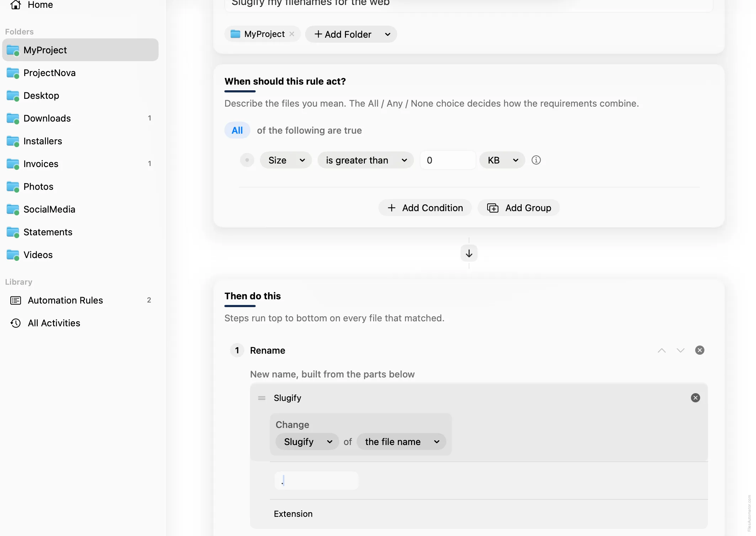Open All Activities history
This screenshot has height=536, width=756.
pos(80,323)
